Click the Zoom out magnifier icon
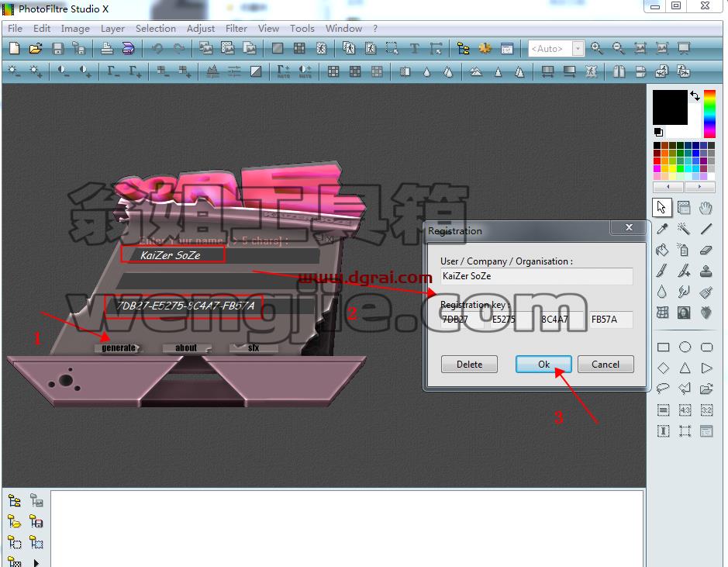The width and height of the screenshot is (728, 567). click(x=618, y=48)
